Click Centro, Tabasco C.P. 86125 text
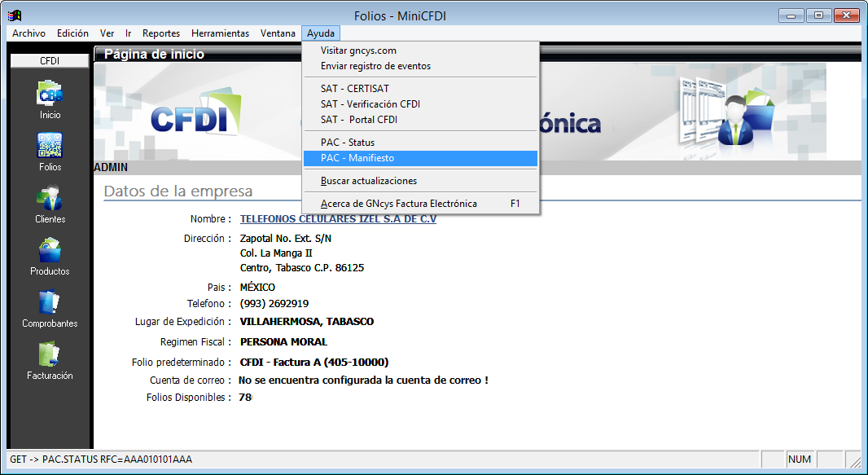Image resolution: width=868 pixels, height=475 pixels. point(302,268)
